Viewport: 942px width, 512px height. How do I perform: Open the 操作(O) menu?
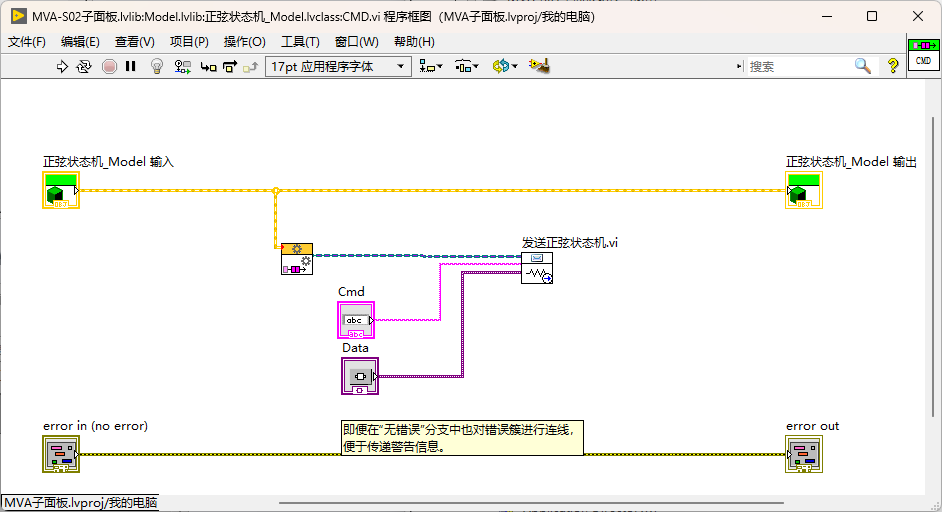(245, 41)
